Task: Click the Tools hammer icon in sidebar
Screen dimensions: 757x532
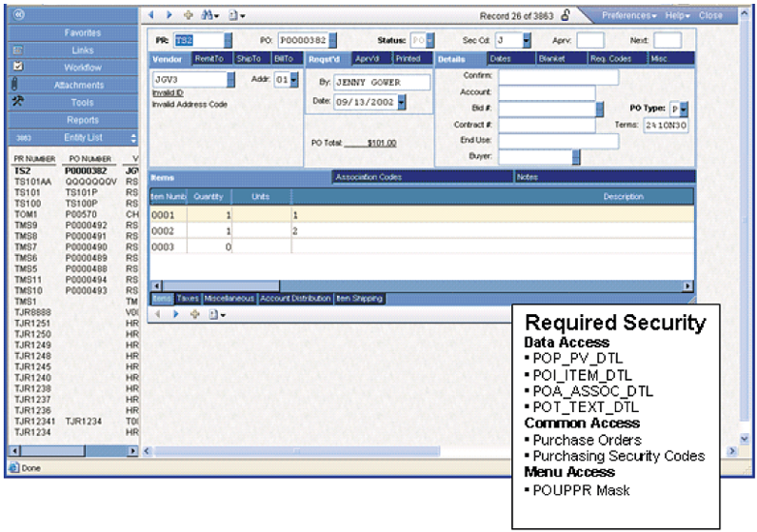Action: [17, 102]
